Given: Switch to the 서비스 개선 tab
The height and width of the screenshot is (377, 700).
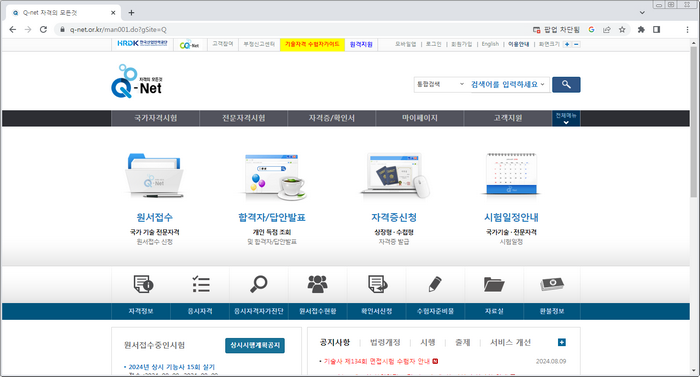Looking at the screenshot, I should [x=510, y=343].
